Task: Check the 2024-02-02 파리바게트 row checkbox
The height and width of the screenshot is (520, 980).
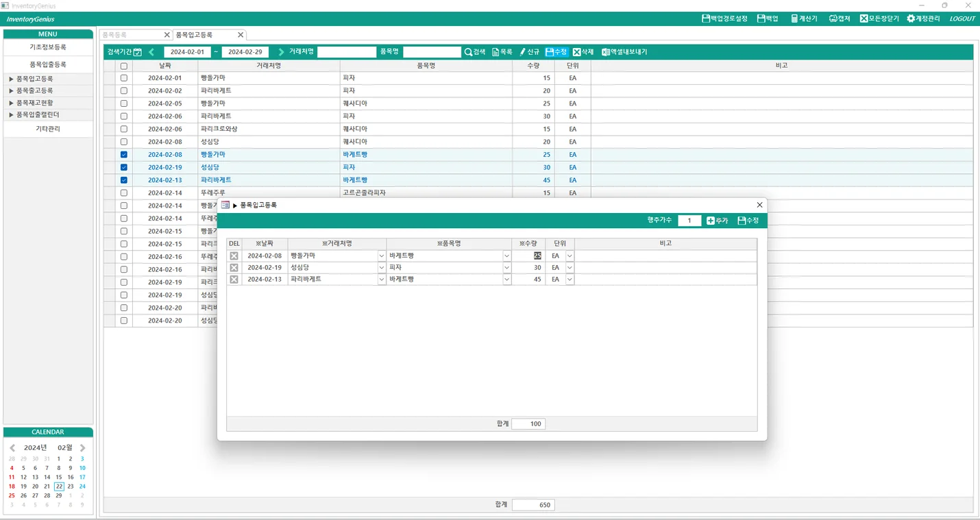Action: (124, 91)
